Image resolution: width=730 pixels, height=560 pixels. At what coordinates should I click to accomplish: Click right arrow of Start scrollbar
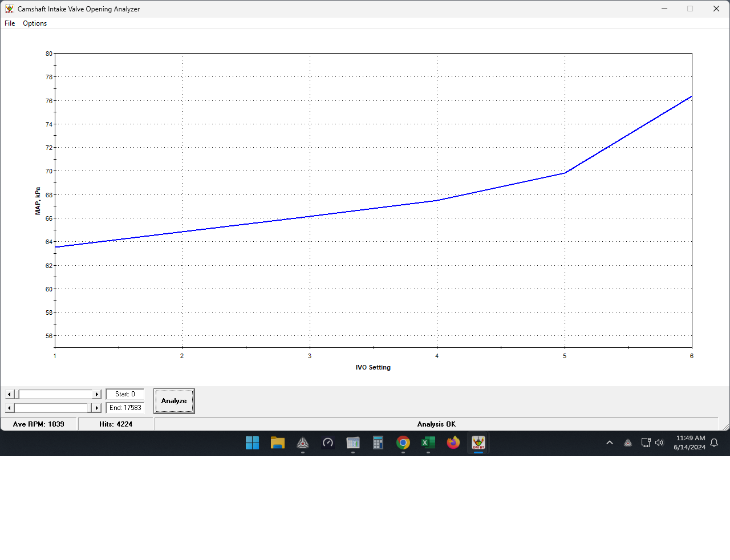coord(97,395)
